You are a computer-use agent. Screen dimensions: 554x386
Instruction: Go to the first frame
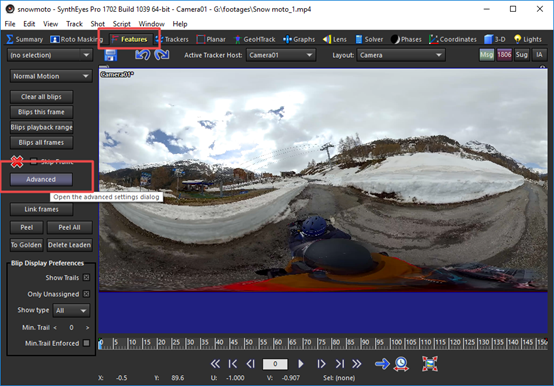[232, 364]
